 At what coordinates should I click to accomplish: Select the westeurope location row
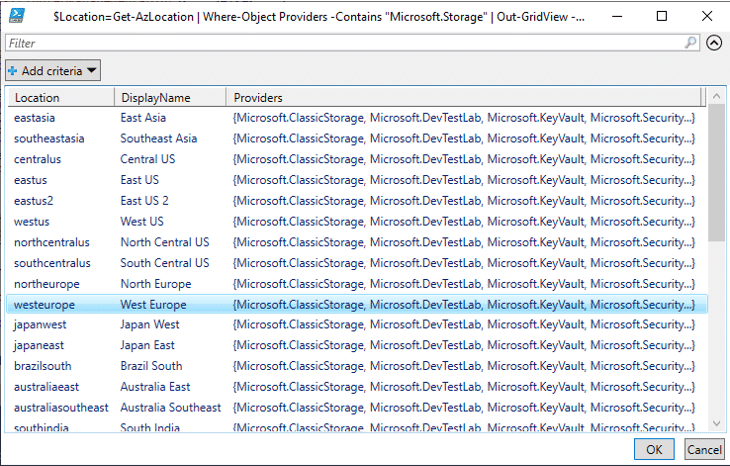[357, 304]
